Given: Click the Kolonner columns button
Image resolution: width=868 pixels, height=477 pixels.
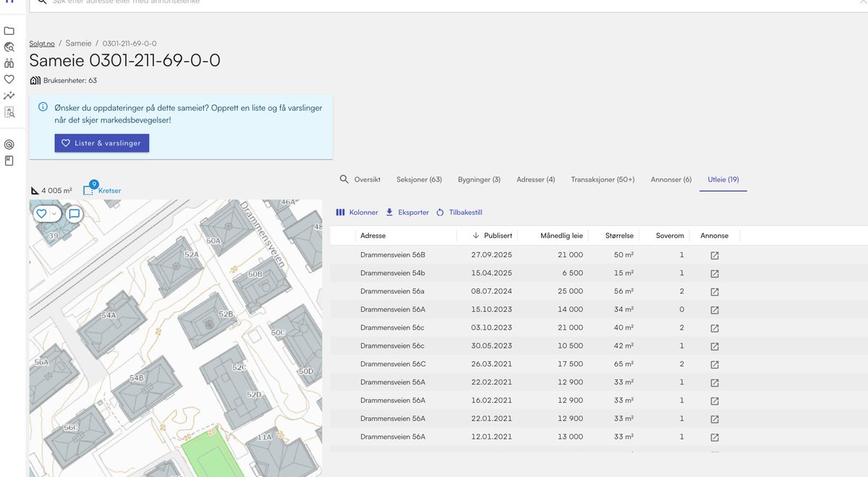Looking at the screenshot, I should coord(357,212).
